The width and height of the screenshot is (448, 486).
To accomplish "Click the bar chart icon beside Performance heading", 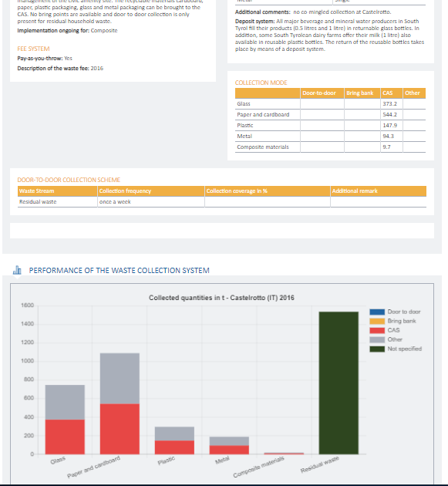I will (17, 270).
